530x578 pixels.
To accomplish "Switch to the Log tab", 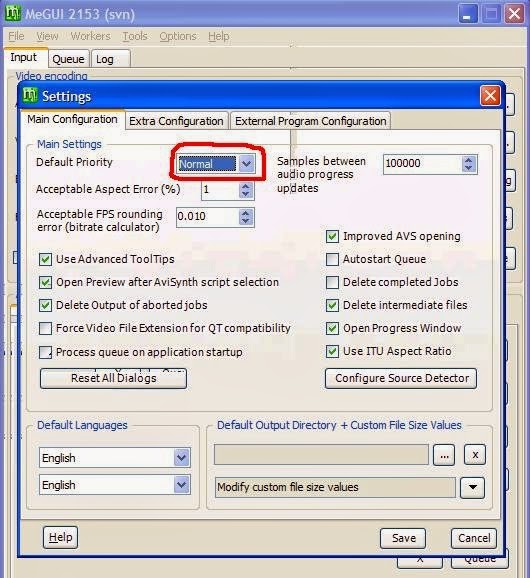I will click(111, 59).
